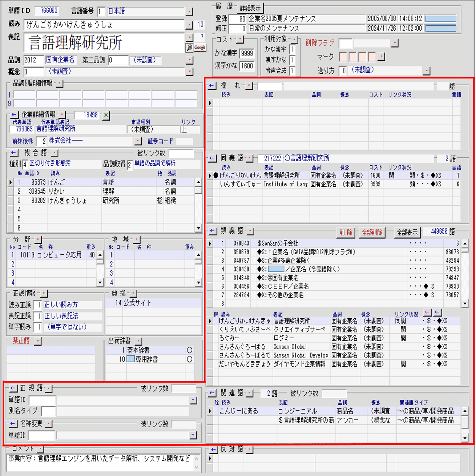Click scroll-up arrow of 分野 list

pos(100,255)
